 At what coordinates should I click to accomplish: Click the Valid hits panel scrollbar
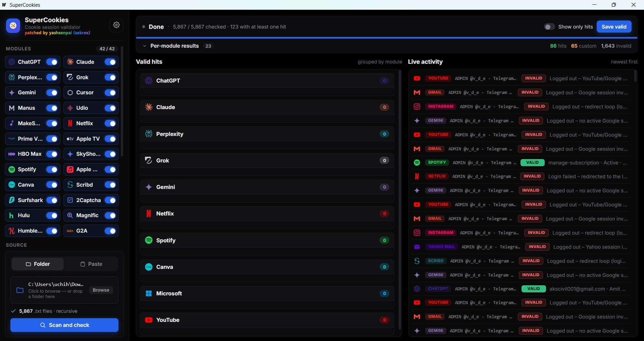400,200
